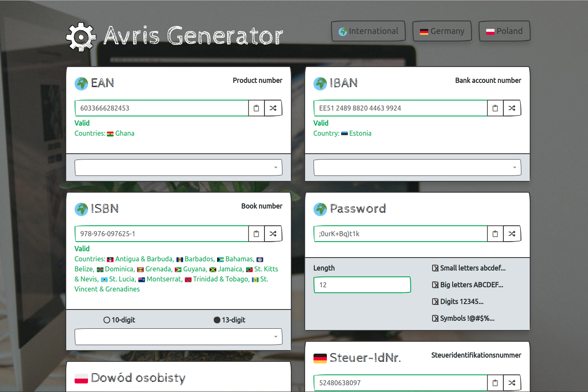Copy the IBAN to clipboard
588x392 pixels.
pyautogui.click(x=495, y=108)
